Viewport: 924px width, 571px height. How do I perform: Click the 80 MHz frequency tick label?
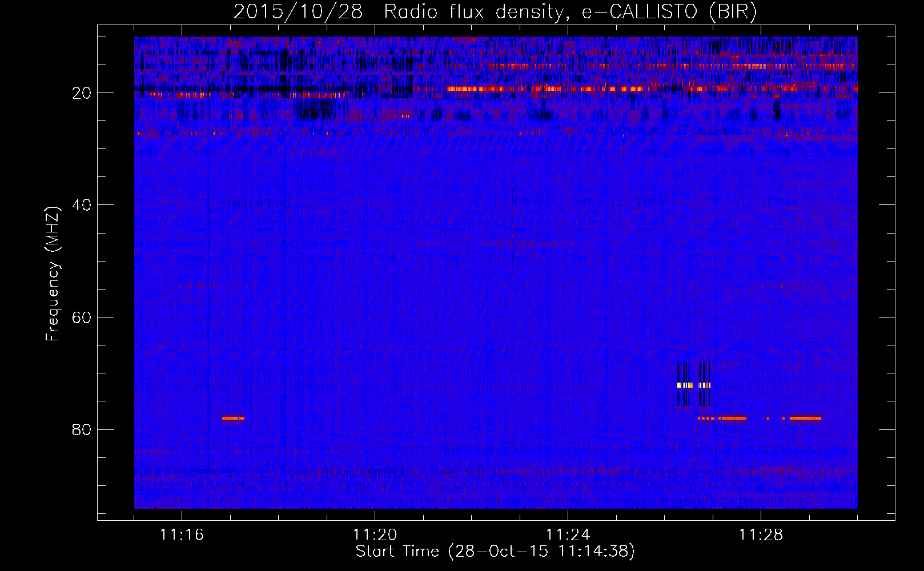point(82,429)
